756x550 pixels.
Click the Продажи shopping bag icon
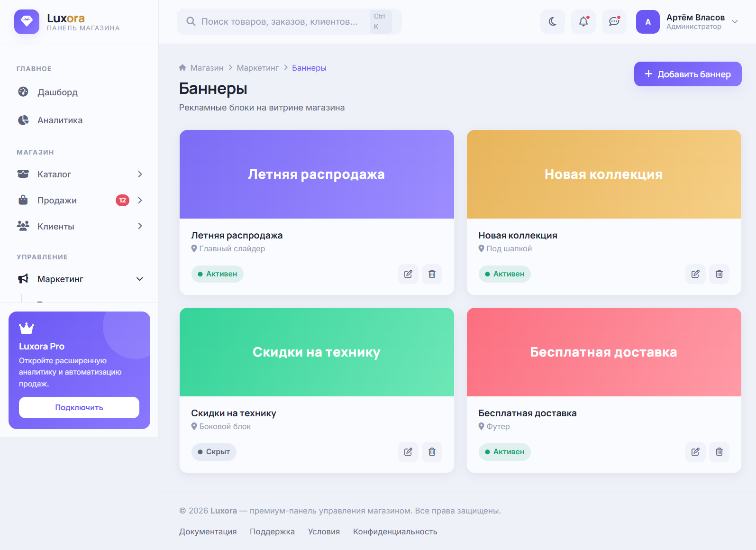pyautogui.click(x=23, y=200)
